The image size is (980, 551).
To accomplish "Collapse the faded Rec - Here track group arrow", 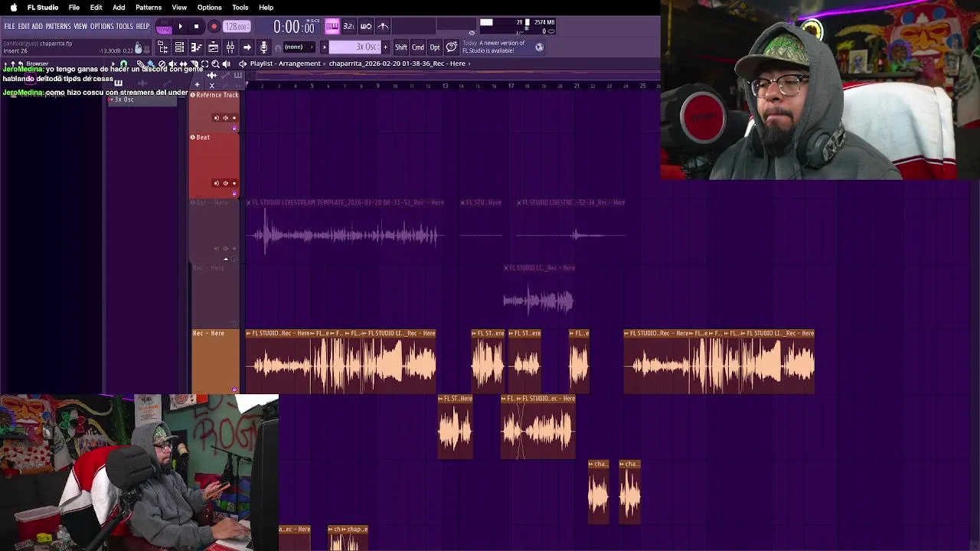I will 225,259.
